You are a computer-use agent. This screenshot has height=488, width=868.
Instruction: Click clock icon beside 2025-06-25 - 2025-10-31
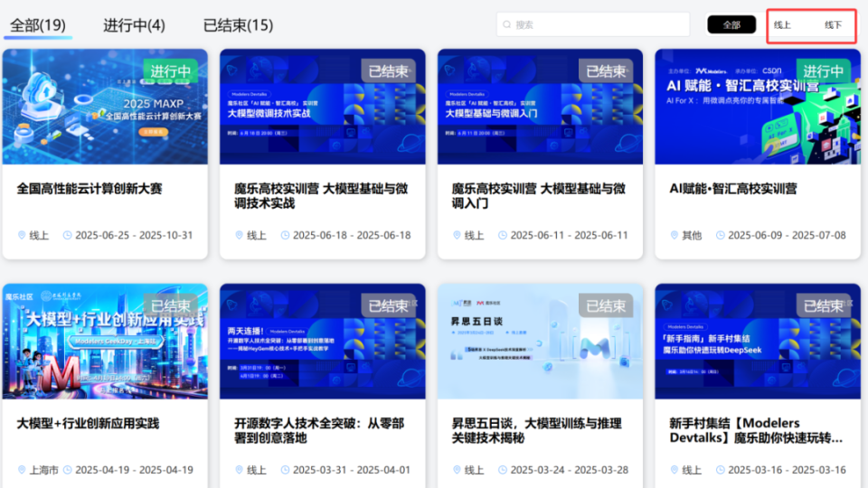(67, 235)
